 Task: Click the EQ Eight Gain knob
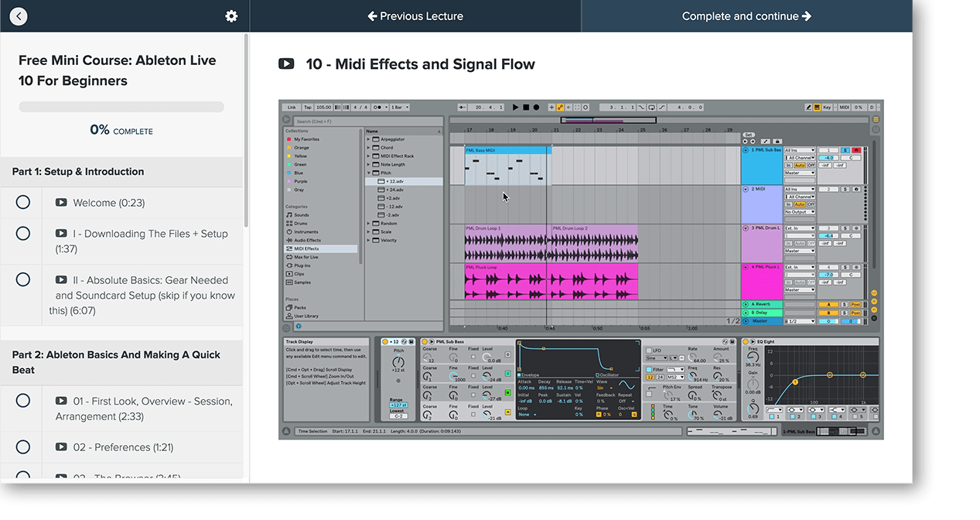[x=753, y=384]
